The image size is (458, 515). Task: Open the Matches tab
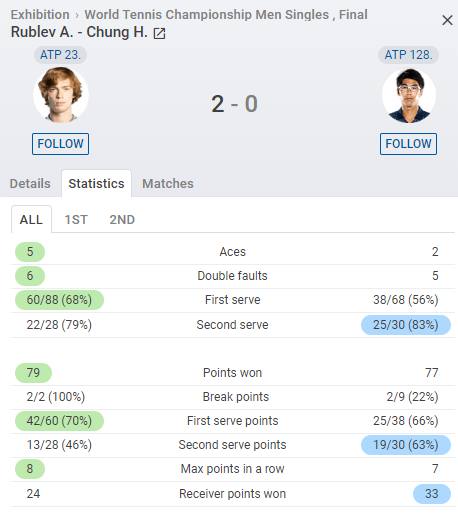point(168,183)
